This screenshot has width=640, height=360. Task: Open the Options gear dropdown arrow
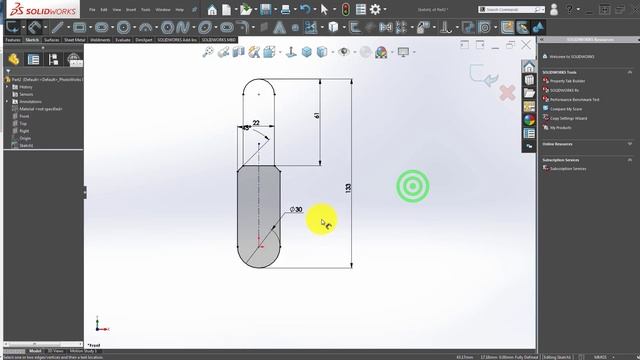tap(385, 9)
